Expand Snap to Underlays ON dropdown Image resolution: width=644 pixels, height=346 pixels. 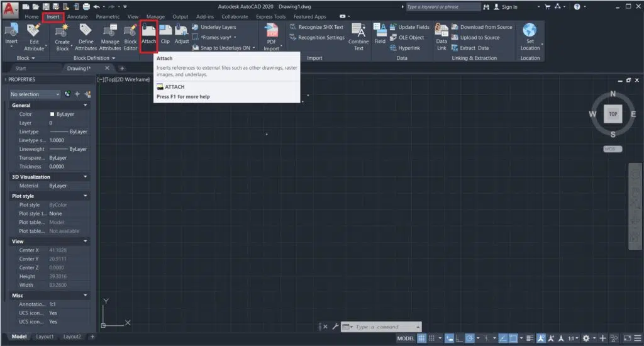point(253,48)
